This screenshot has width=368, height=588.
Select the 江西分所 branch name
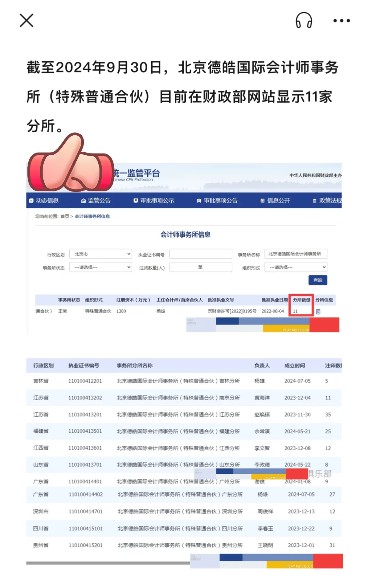[178, 448]
